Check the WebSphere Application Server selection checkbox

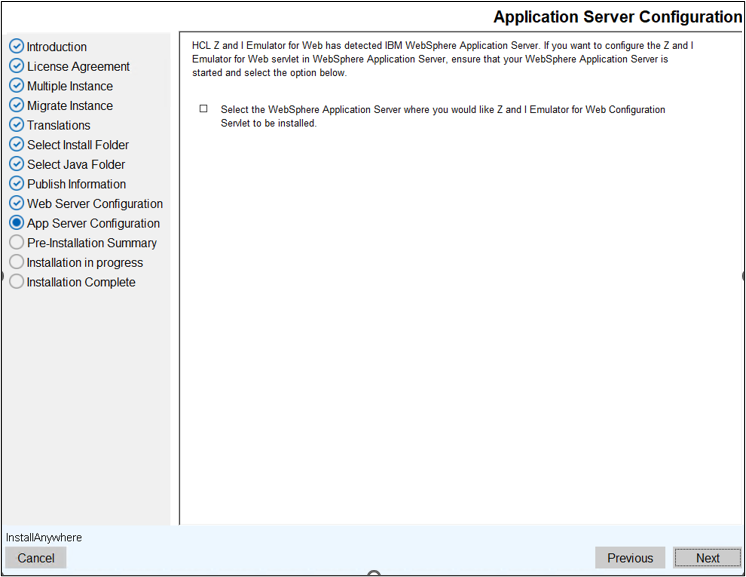204,109
